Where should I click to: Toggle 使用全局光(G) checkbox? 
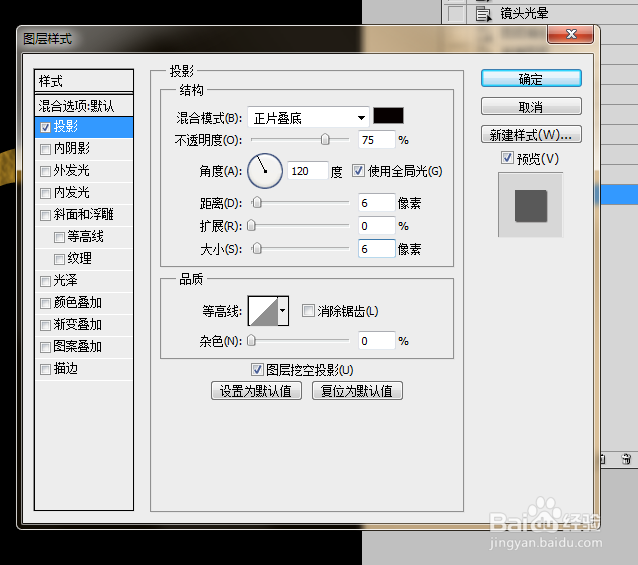(x=358, y=170)
